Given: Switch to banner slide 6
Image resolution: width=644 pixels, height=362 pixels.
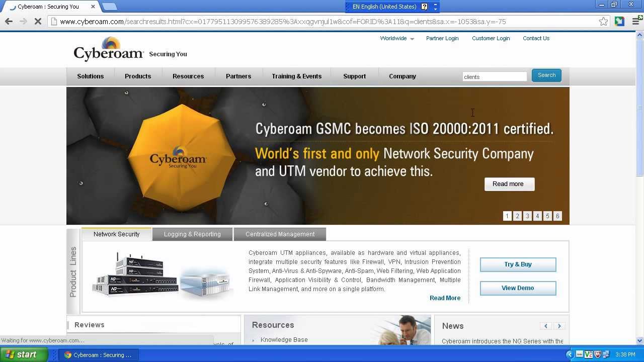Looking at the screenshot, I should [x=557, y=216].
